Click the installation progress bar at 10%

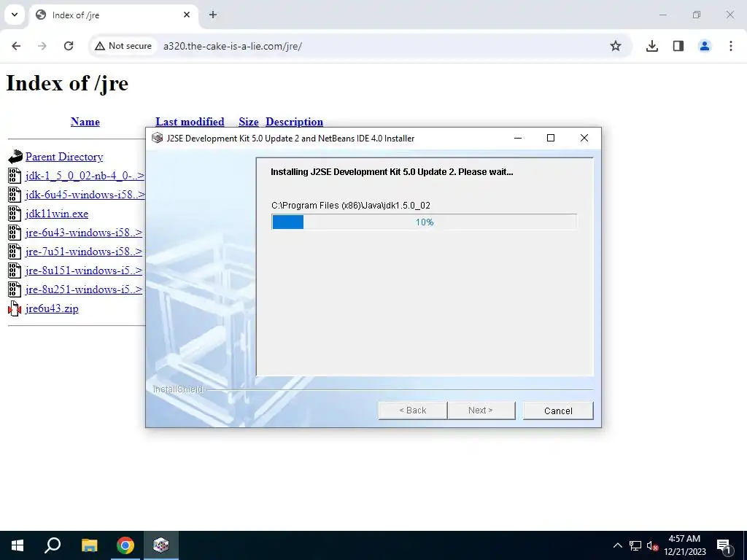click(424, 222)
